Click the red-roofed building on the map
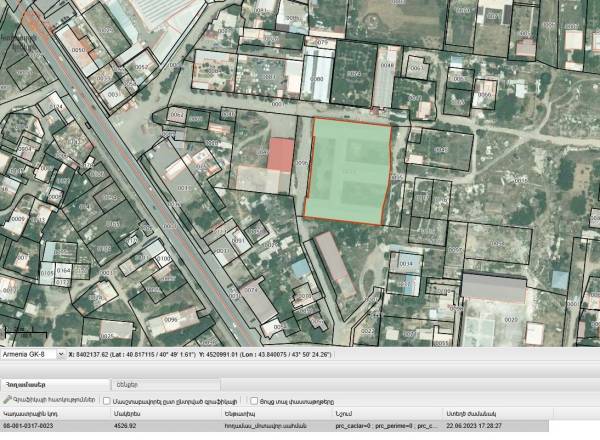 (x=281, y=155)
